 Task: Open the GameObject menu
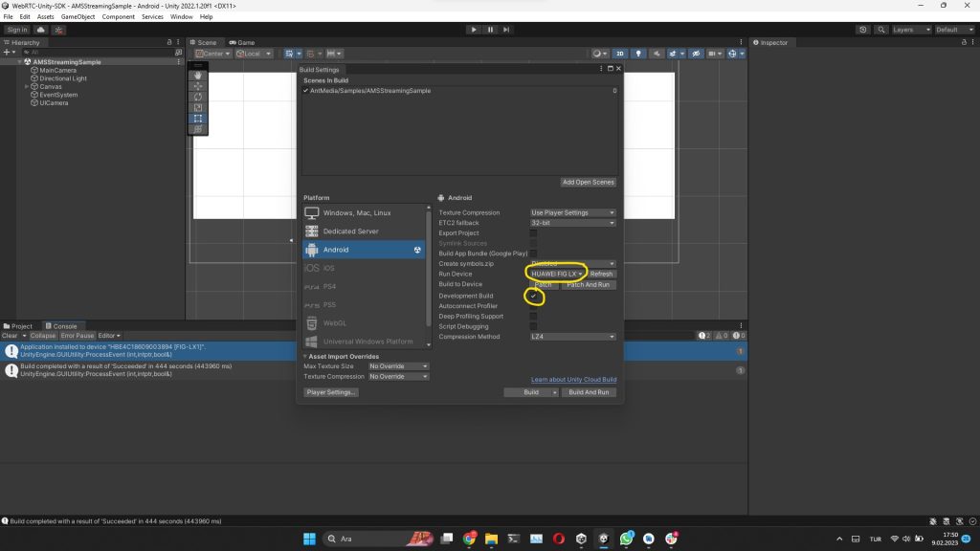click(78, 17)
